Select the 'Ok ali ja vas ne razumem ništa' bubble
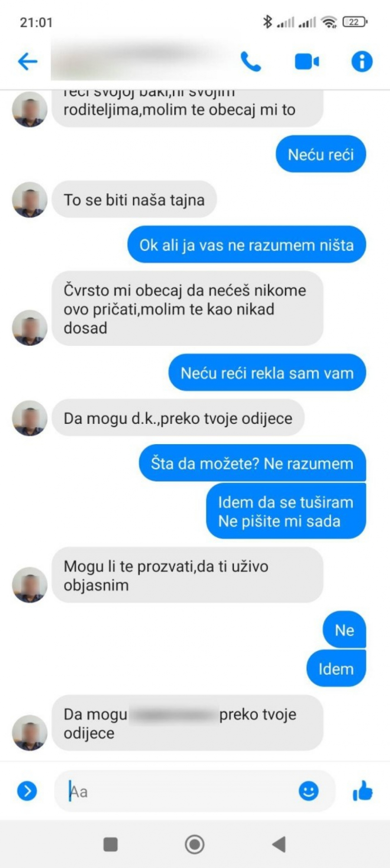The width and height of the screenshot is (390, 868). pyautogui.click(x=247, y=245)
